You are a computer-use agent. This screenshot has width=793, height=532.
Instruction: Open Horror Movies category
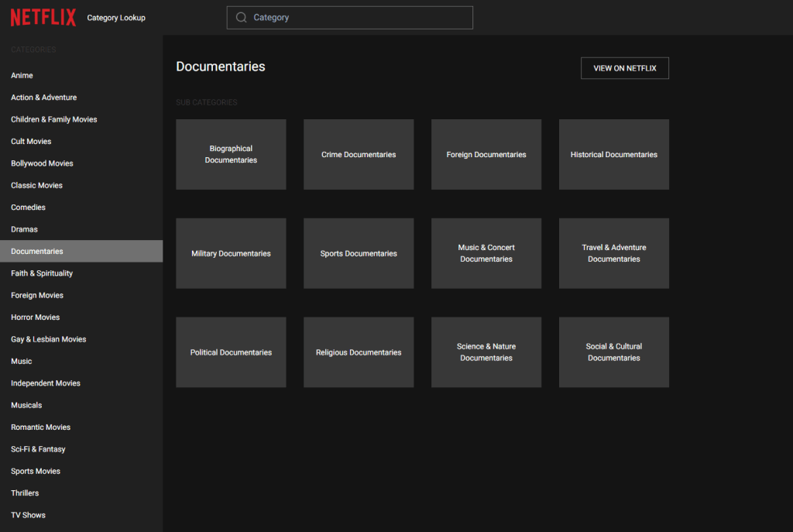(x=35, y=317)
